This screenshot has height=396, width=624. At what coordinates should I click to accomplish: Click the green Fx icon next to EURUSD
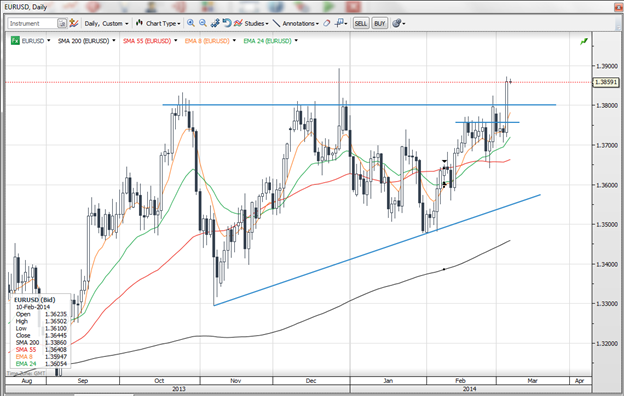[x=15, y=41]
